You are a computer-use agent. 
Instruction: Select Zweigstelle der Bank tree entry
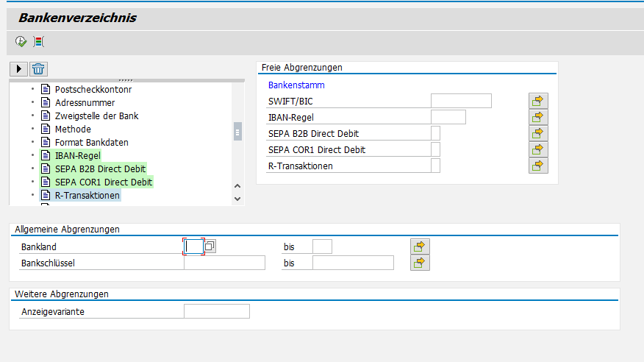(96, 116)
